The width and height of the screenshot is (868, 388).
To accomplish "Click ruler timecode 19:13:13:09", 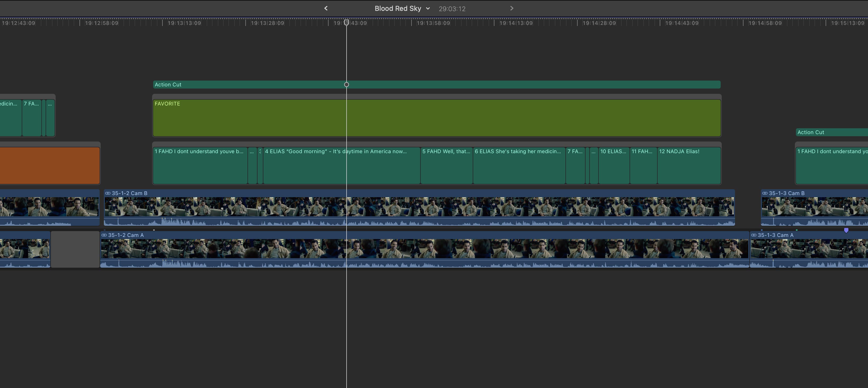I will pyautogui.click(x=184, y=23).
